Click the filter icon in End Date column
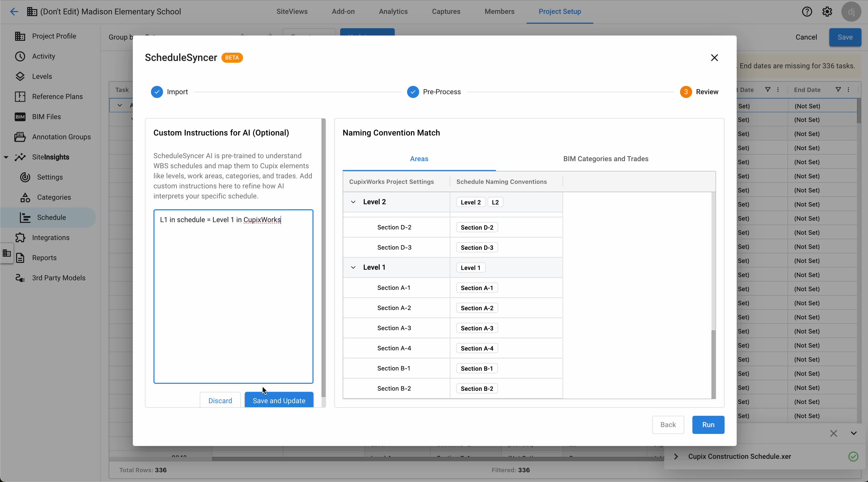 pos(838,89)
